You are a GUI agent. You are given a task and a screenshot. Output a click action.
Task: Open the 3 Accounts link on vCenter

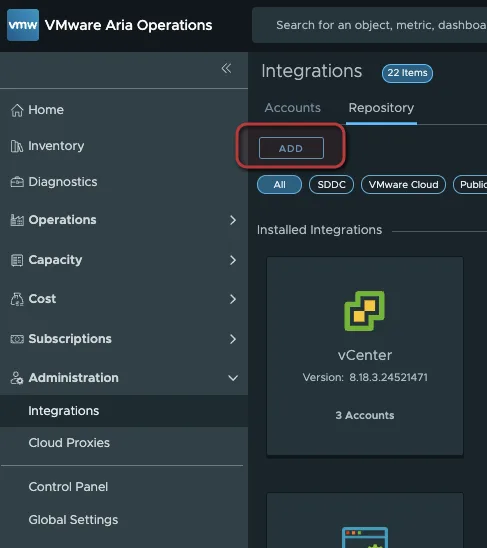coord(365,415)
